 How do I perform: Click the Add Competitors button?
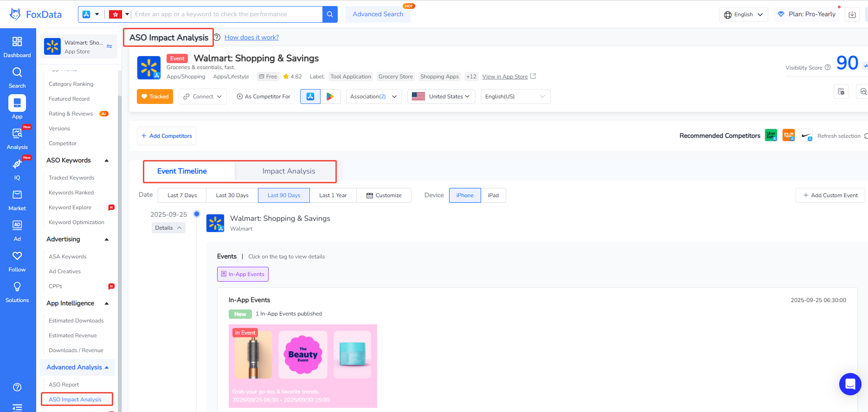(x=167, y=136)
